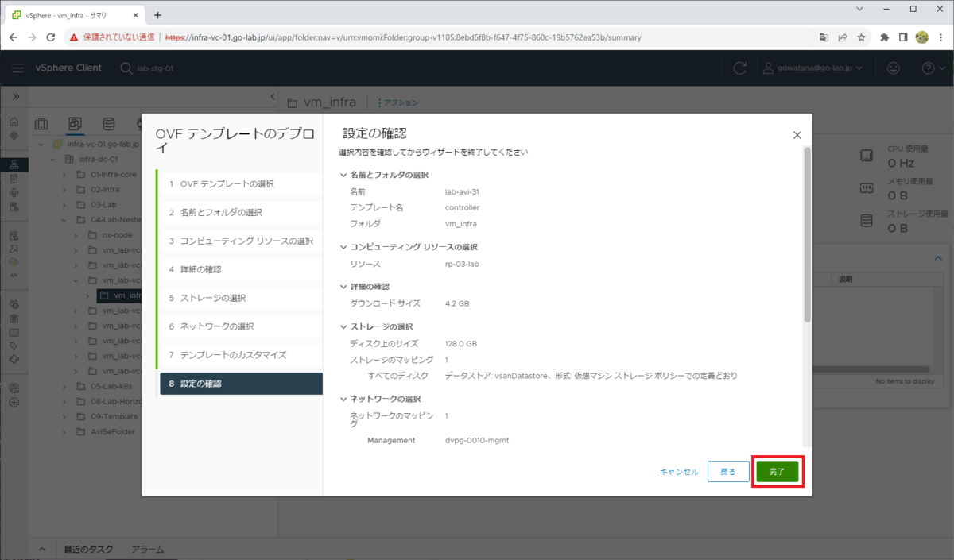954x560 pixels.
Task: Click the vSphere search magnifier icon
Action: (126, 68)
